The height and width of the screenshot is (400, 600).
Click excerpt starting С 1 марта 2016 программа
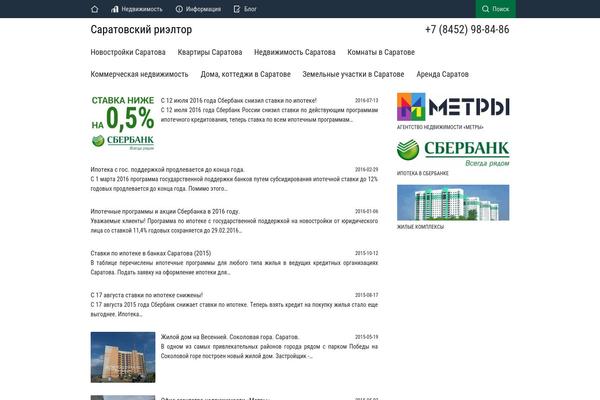click(234, 184)
